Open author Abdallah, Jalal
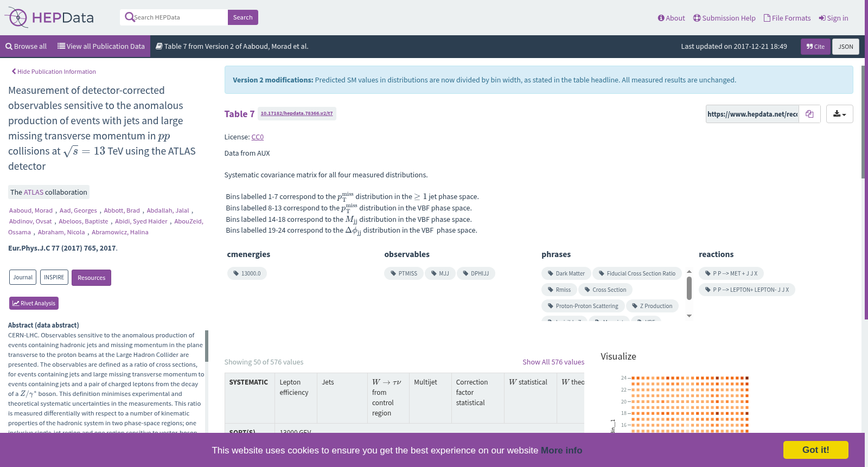The image size is (868, 467). click(168, 210)
